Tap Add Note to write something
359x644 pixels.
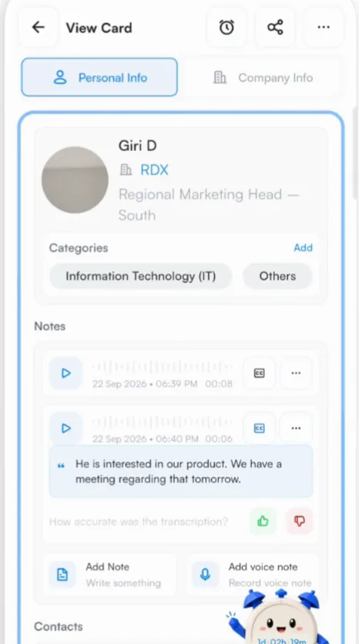click(x=109, y=574)
